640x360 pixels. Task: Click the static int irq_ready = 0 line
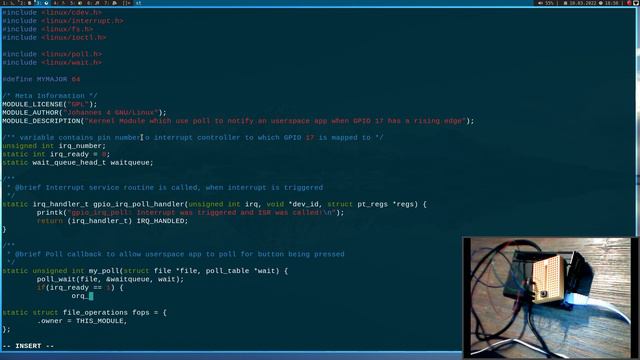[56, 154]
